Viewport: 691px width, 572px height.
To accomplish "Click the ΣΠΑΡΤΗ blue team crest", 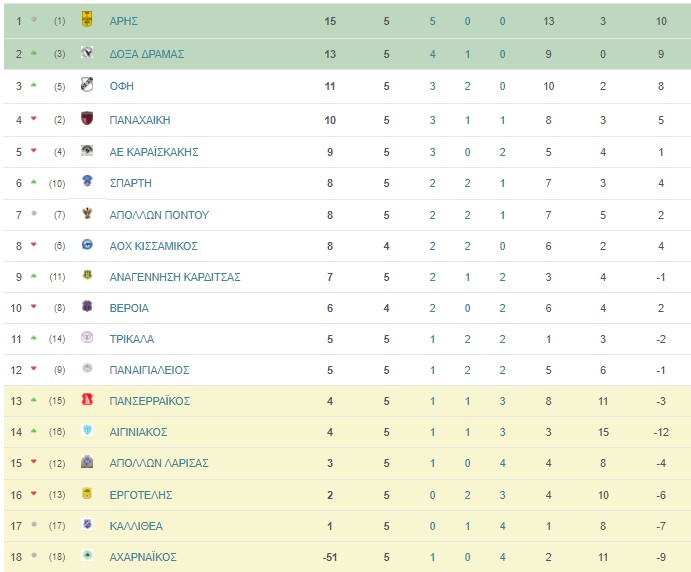I will coord(87,180).
